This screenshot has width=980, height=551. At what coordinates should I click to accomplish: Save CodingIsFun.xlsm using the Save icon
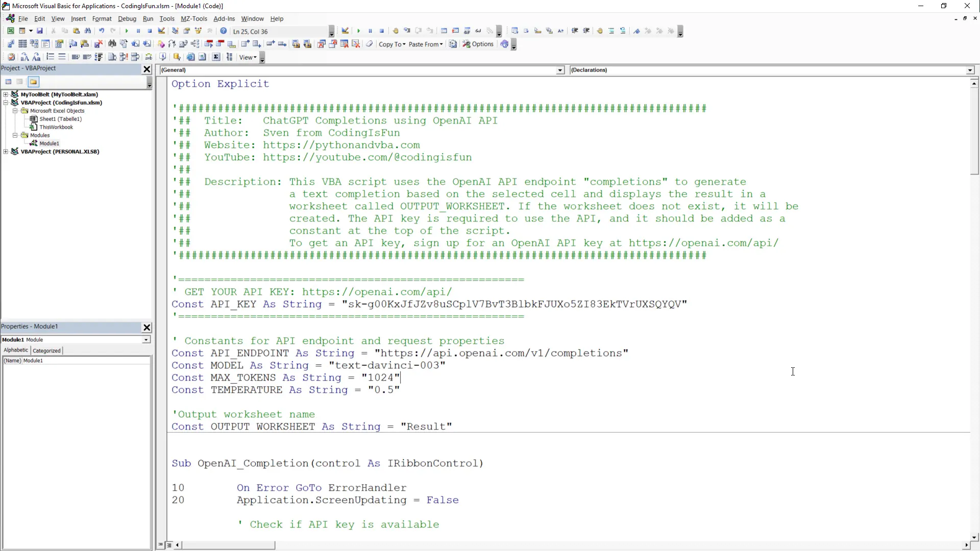pos(40,31)
